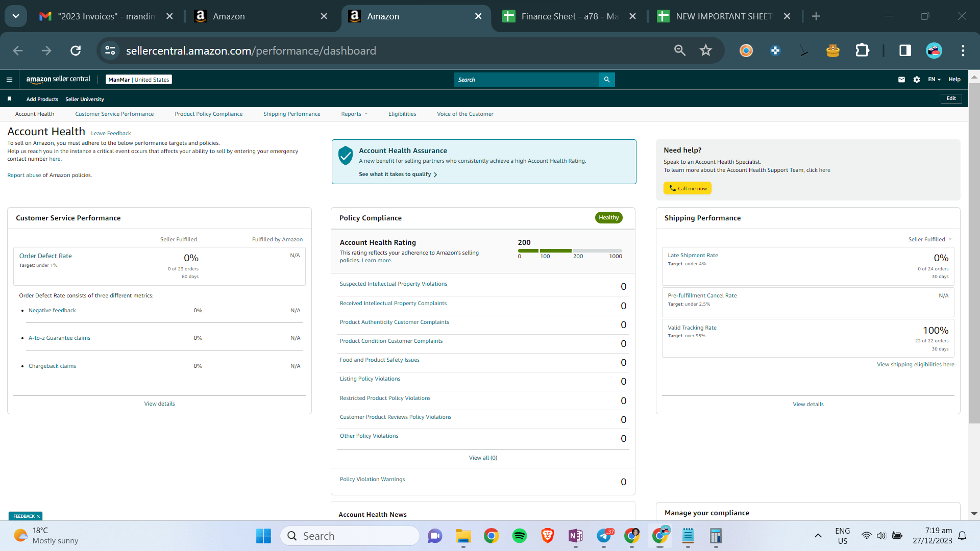Open the Windows Start menu
Viewport: 980px width, 551px height.
click(x=263, y=536)
